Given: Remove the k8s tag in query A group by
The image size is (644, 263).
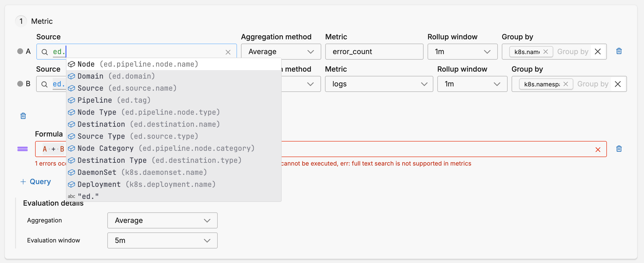Looking at the screenshot, I should point(546,52).
